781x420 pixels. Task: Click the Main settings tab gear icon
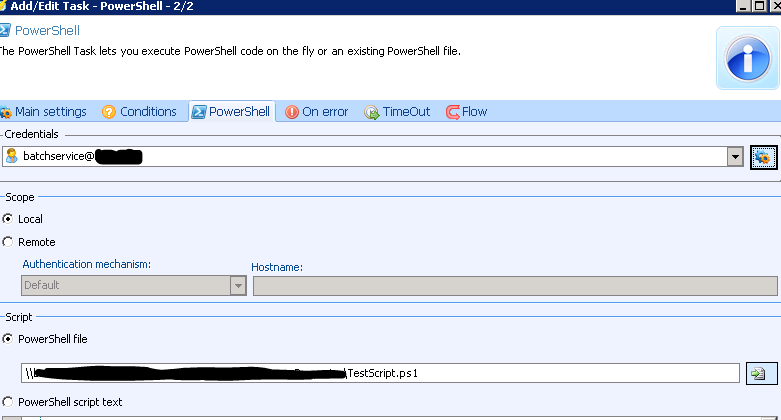click(6, 112)
